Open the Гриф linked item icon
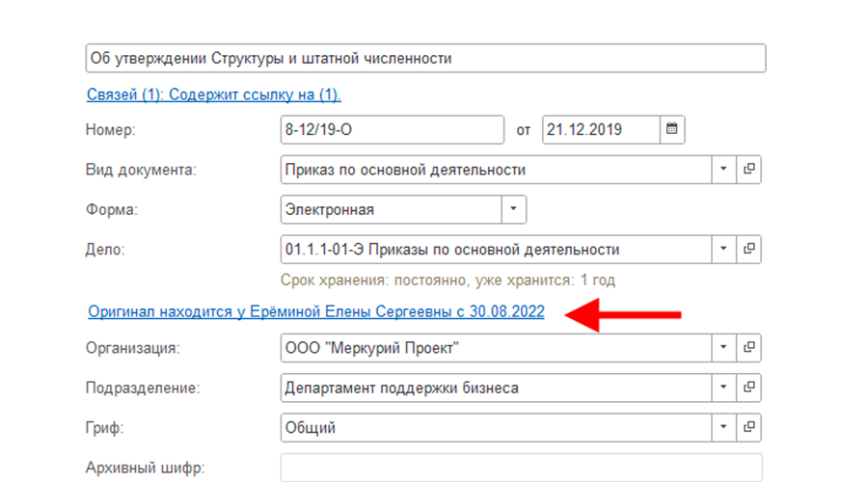This screenshot has width=868, height=482. coord(749,427)
